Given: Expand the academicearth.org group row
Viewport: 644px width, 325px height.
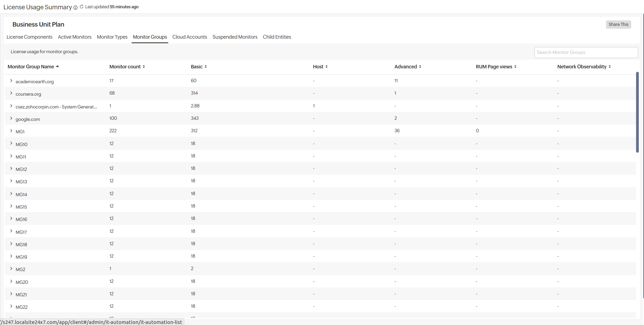Looking at the screenshot, I should [11, 81].
